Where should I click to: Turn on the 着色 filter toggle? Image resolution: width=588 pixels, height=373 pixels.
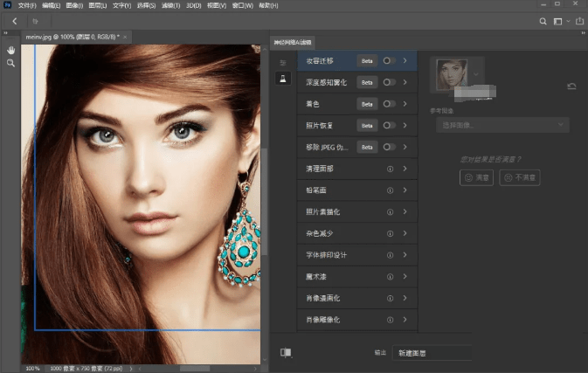point(389,104)
